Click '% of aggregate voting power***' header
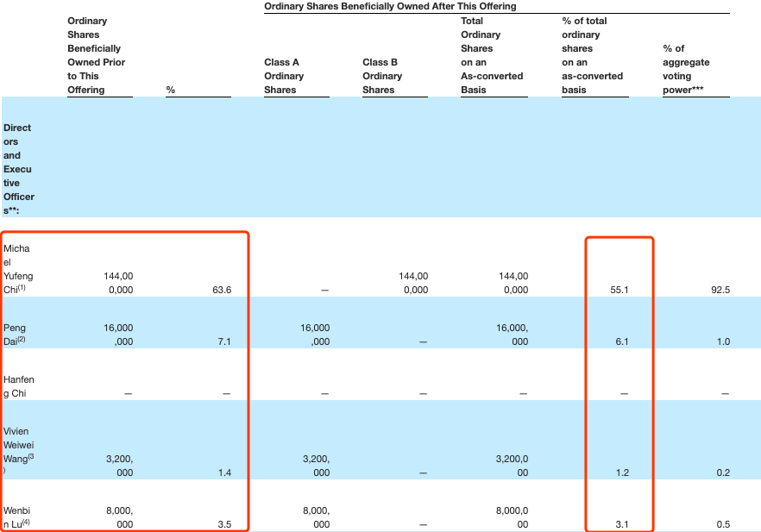This screenshot has height=532, width=761. pyautogui.click(x=686, y=69)
